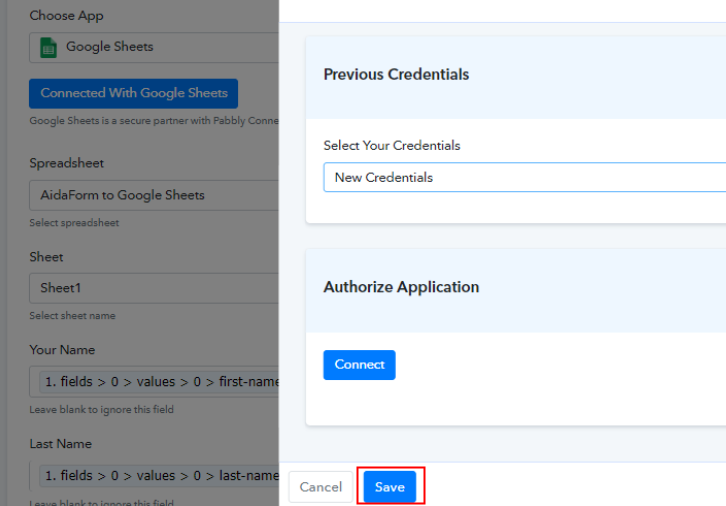Click the Spreadsheet field label

click(x=66, y=163)
